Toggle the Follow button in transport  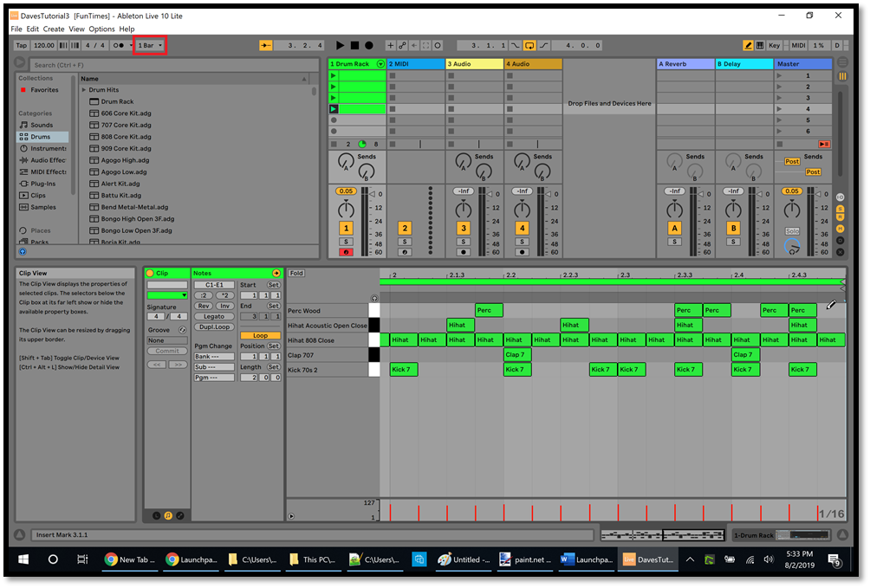(266, 46)
